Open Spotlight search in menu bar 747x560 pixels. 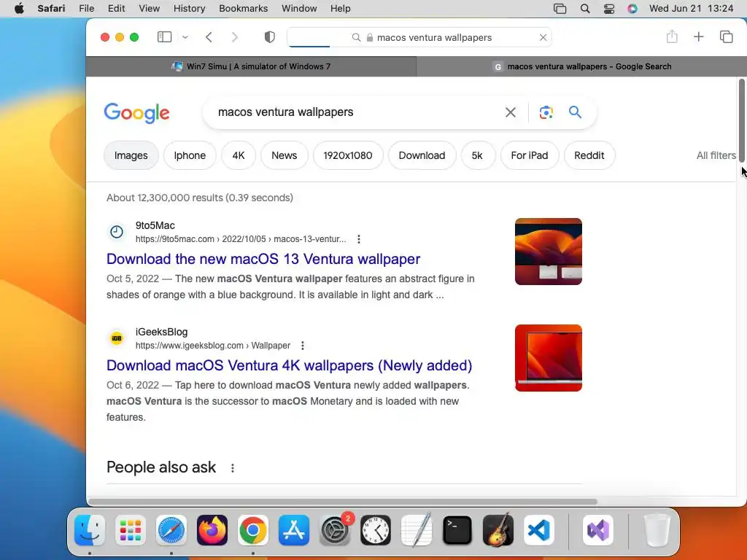click(585, 9)
